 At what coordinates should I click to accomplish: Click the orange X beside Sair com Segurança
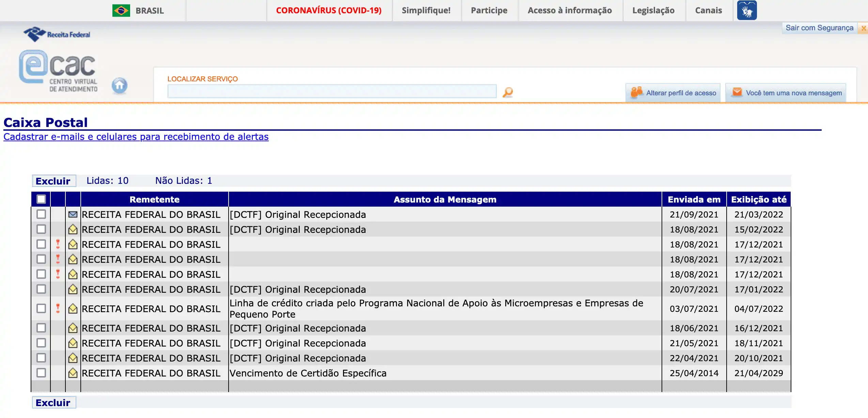tap(864, 28)
